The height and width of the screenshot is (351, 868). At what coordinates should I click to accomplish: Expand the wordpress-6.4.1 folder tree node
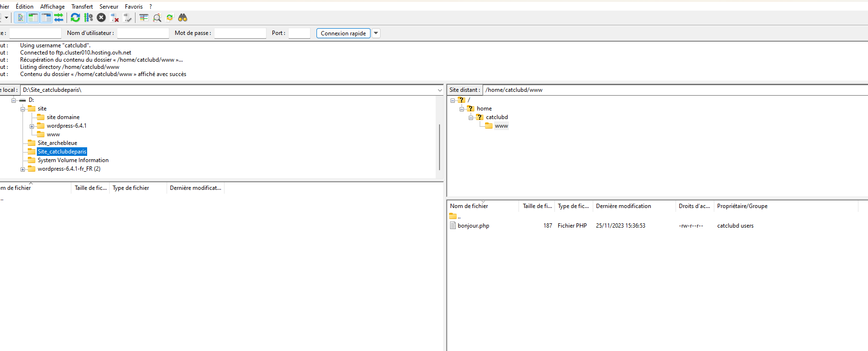[x=32, y=126]
